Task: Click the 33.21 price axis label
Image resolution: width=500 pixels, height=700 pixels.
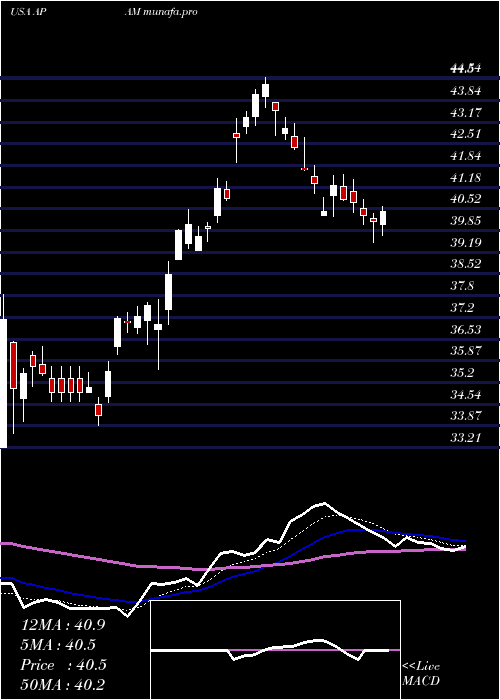Action: pyautogui.click(x=466, y=438)
